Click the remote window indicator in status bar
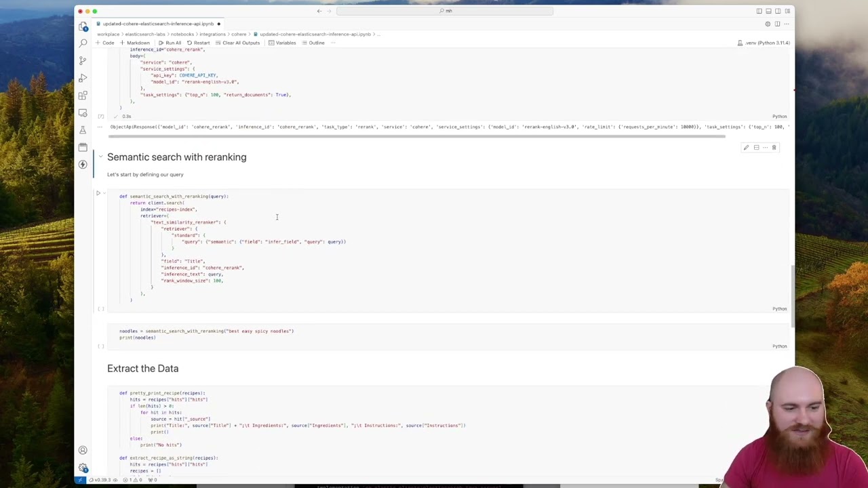Screen dimensions: 868x488 80,480
